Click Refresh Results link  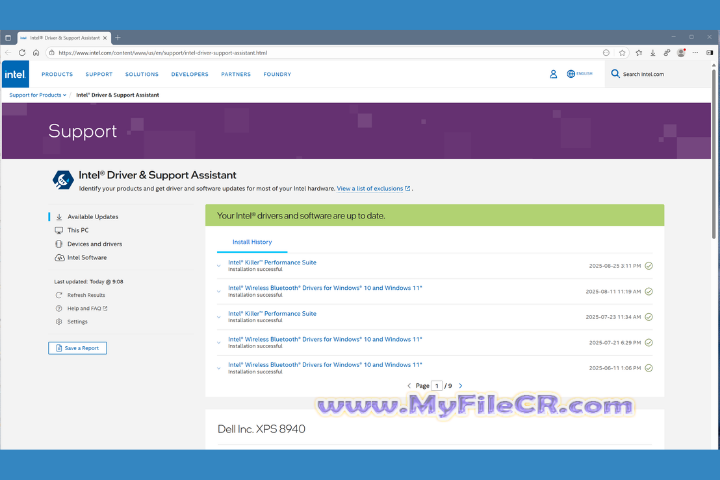coord(86,295)
